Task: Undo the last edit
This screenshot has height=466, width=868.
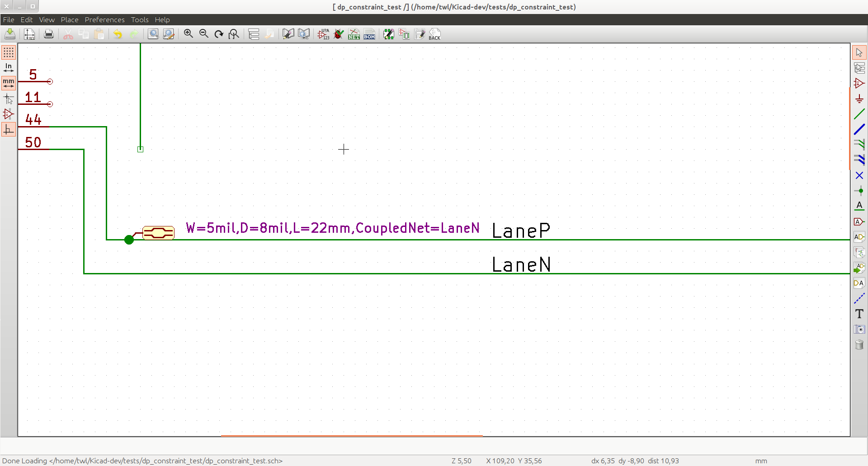Action: (x=118, y=34)
